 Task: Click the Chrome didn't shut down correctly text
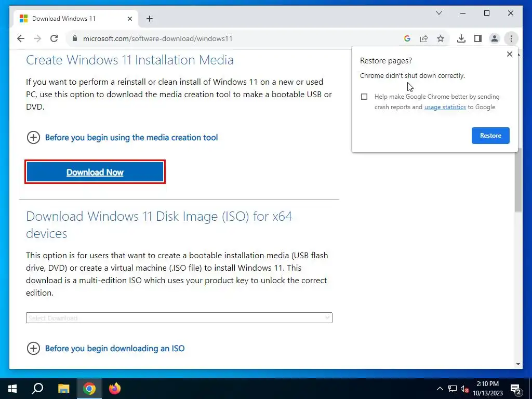(x=412, y=76)
